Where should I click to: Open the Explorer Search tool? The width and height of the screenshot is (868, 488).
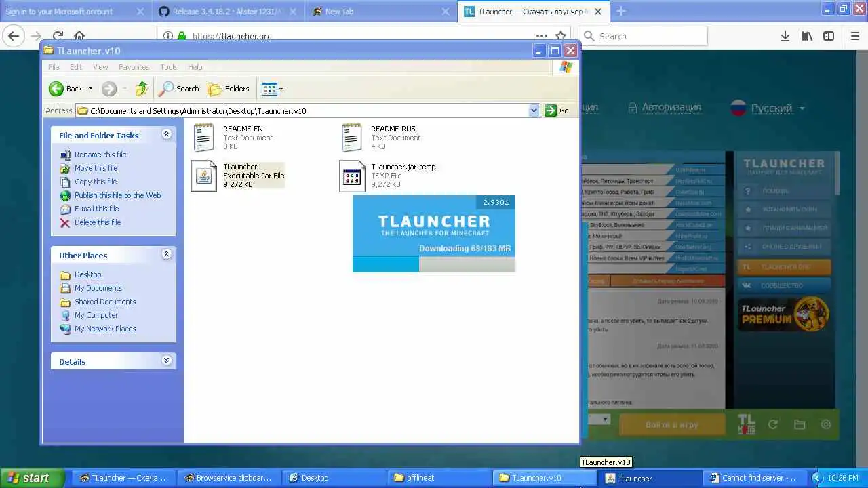pos(180,89)
